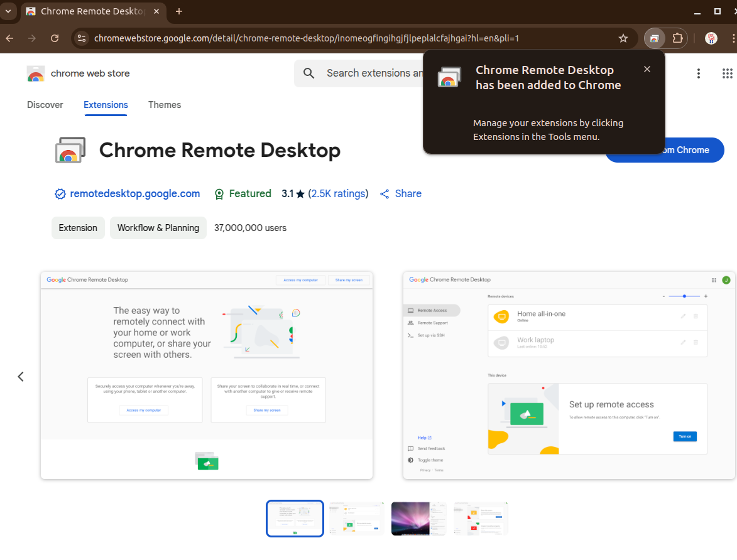The height and width of the screenshot is (560, 737).
Task: Switch to the Themes tab
Action: tap(165, 105)
